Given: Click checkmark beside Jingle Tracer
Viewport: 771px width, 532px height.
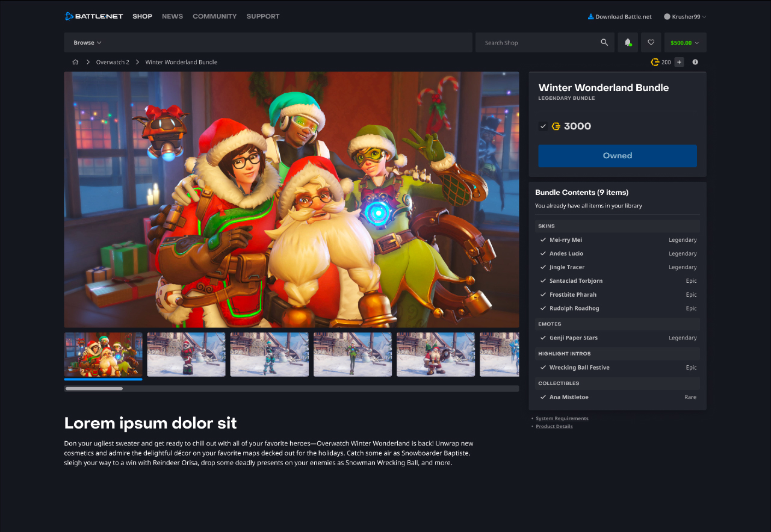Looking at the screenshot, I should tap(543, 267).
